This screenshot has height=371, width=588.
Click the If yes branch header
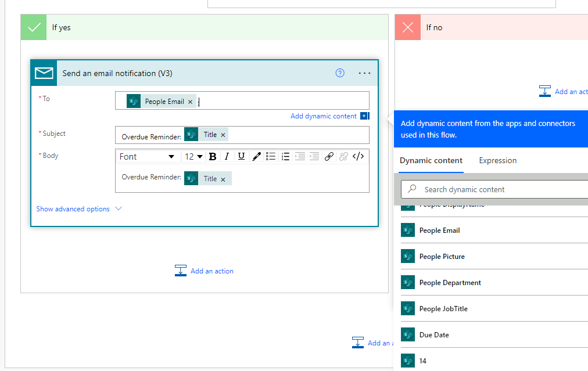tap(205, 27)
